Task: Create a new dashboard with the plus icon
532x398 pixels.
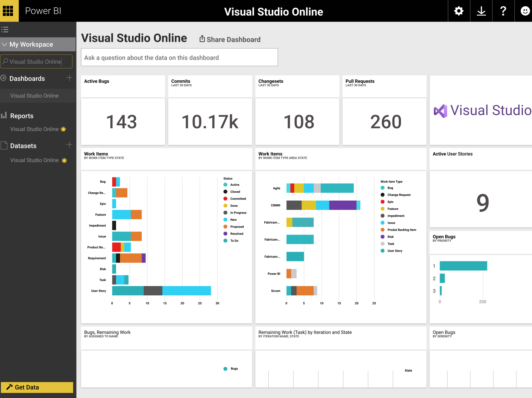Action: click(69, 78)
